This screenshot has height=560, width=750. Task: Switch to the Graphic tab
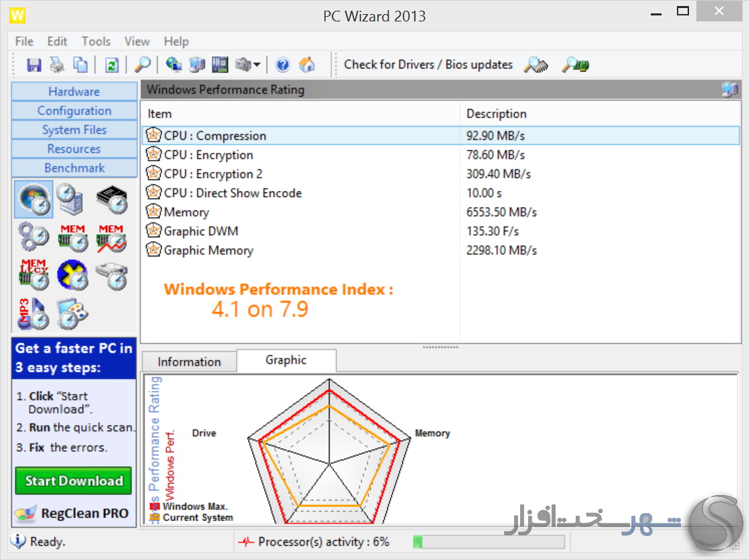point(286,360)
